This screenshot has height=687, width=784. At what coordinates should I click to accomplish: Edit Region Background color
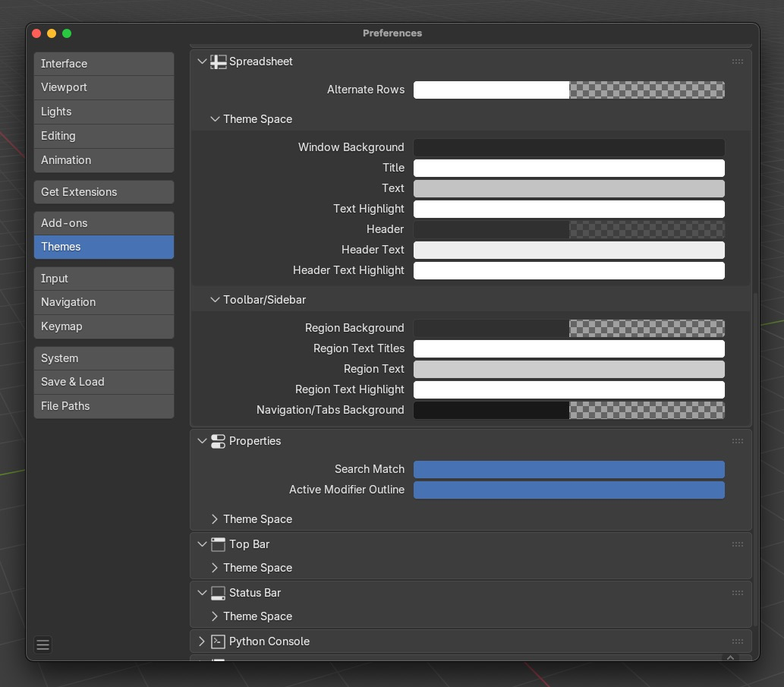click(569, 329)
